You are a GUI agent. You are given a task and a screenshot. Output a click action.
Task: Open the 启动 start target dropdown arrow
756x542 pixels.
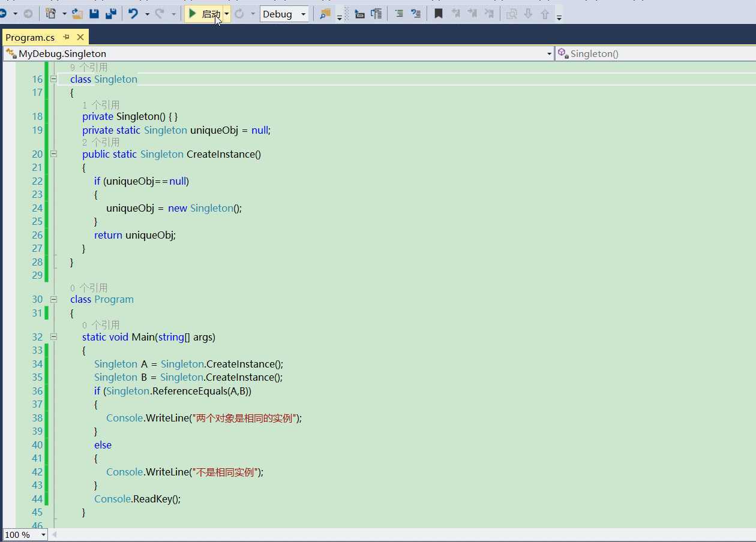click(x=227, y=14)
